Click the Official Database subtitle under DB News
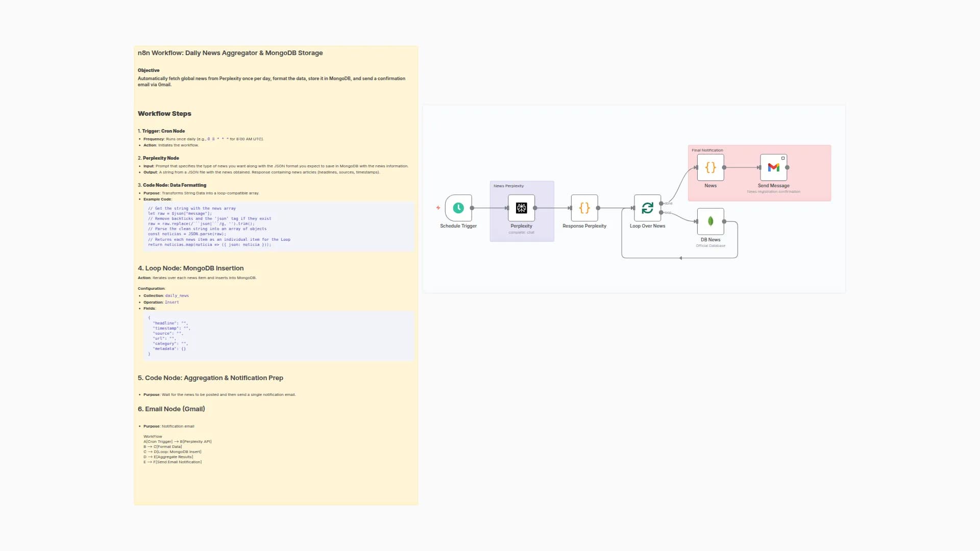Screen dimensions: 980x551 pos(710,245)
